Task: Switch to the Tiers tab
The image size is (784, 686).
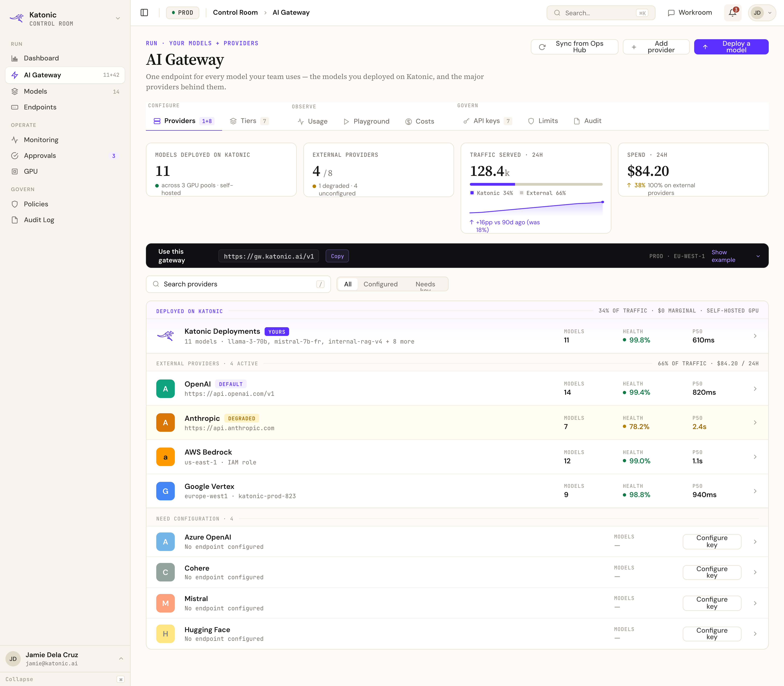Action: pyautogui.click(x=249, y=121)
